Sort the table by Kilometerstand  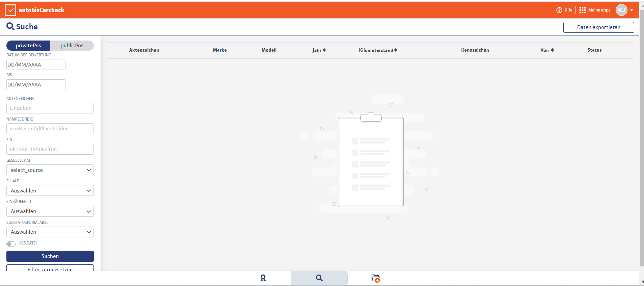[x=378, y=50]
